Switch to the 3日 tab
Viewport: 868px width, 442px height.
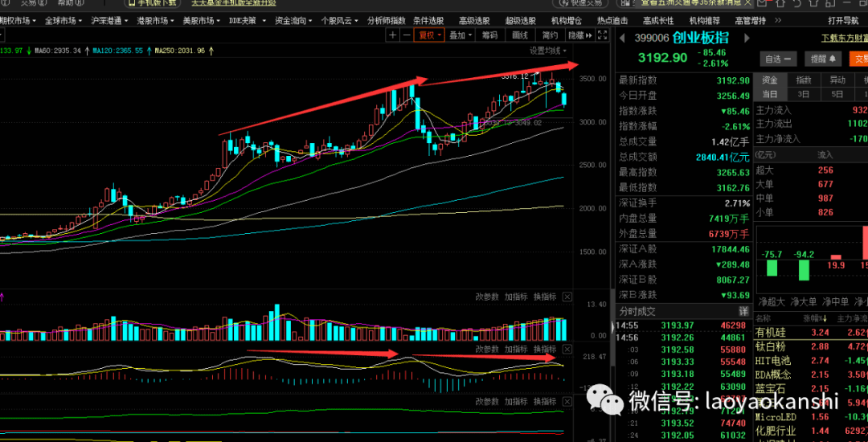coord(803,94)
